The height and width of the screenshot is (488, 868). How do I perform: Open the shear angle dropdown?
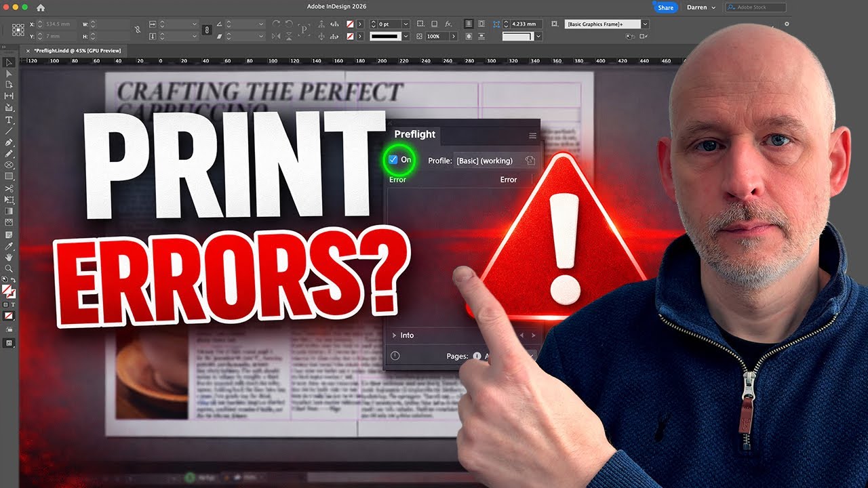point(260,36)
